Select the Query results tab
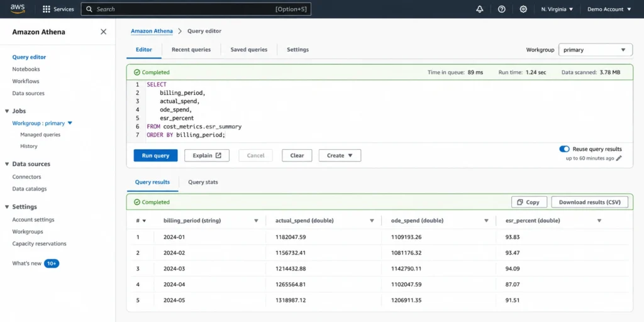644x322 pixels. pyautogui.click(x=152, y=182)
